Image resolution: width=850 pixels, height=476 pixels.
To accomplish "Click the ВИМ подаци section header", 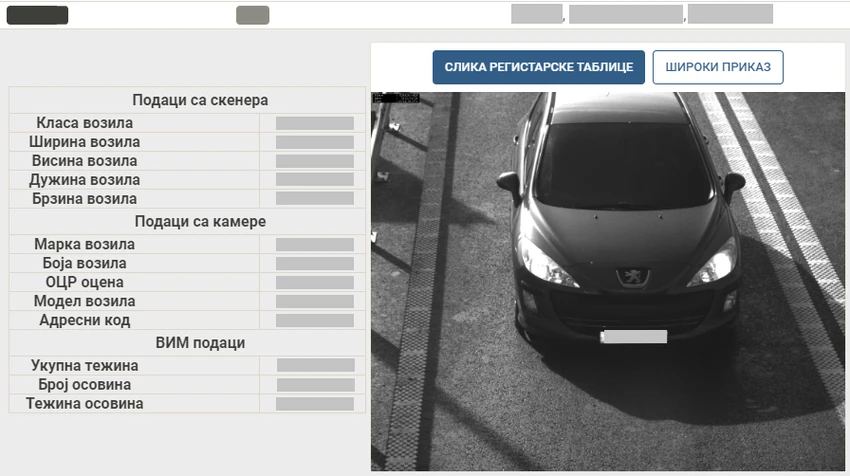I will (200, 343).
